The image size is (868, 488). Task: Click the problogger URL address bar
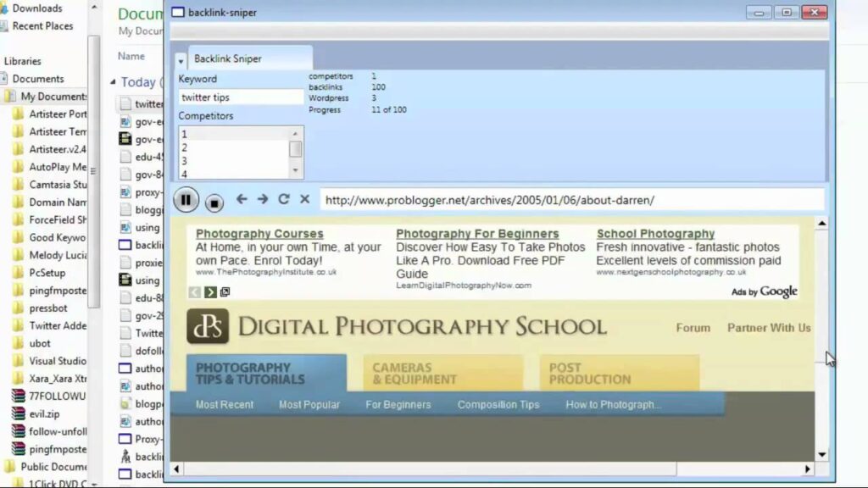(x=572, y=200)
